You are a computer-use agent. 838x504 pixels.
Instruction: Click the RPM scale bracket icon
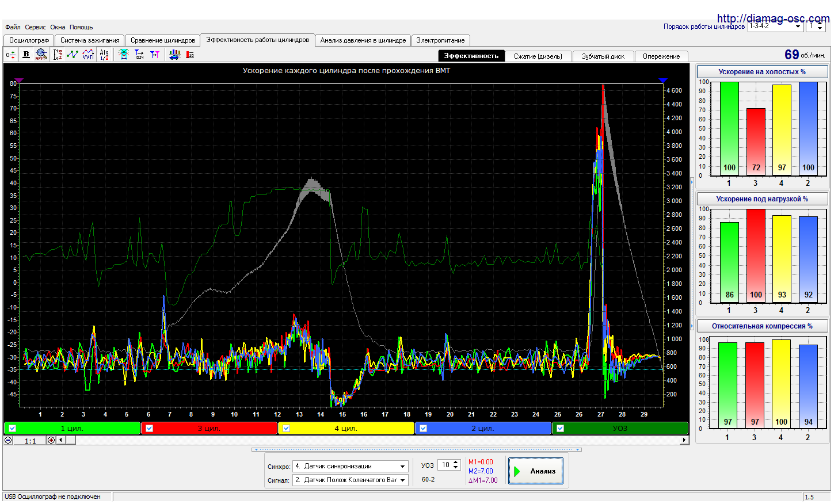pos(57,55)
